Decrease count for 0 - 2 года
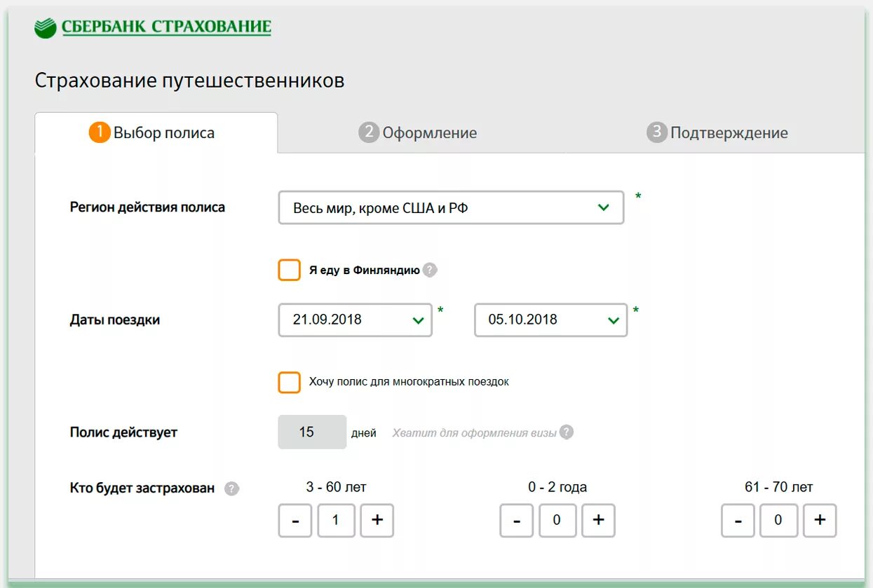873x588 pixels. [x=517, y=521]
